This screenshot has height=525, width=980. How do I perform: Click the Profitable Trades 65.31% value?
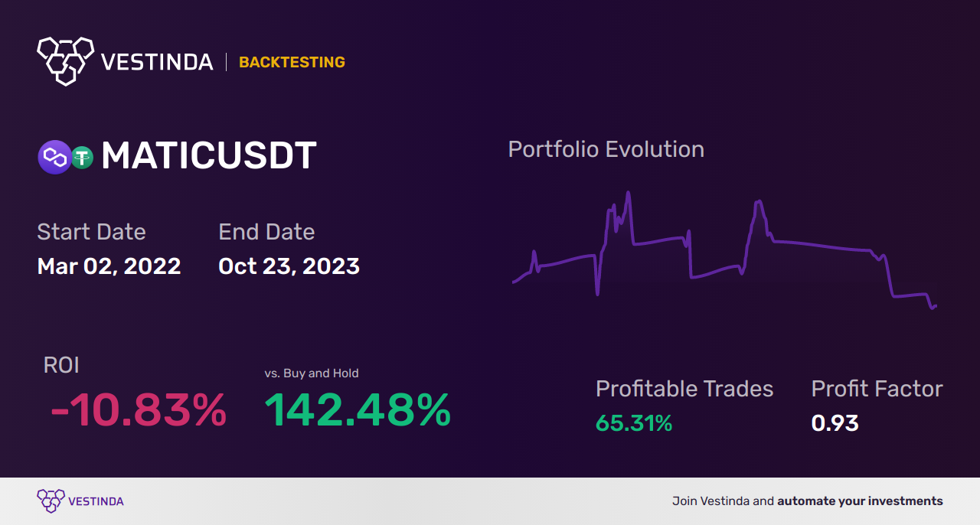634,422
